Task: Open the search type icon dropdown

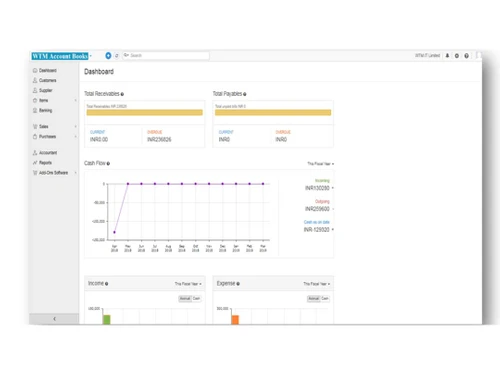Action: (126, 55)
